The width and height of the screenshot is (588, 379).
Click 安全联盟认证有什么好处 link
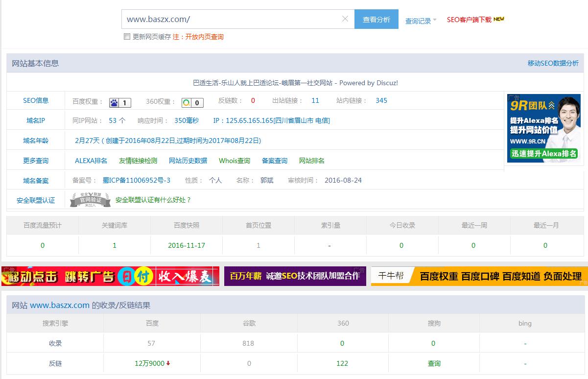pos(153,200)
